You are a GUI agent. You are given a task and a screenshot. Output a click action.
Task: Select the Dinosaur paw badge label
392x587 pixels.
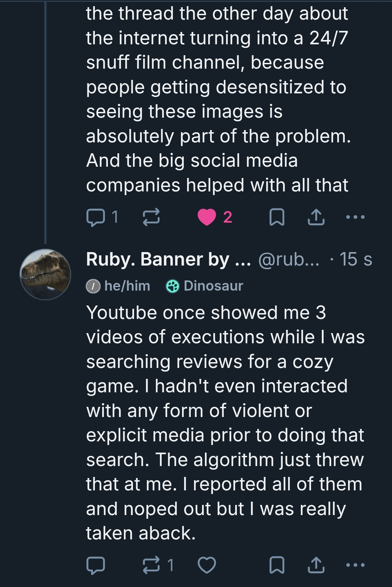[x=213, y=286]
